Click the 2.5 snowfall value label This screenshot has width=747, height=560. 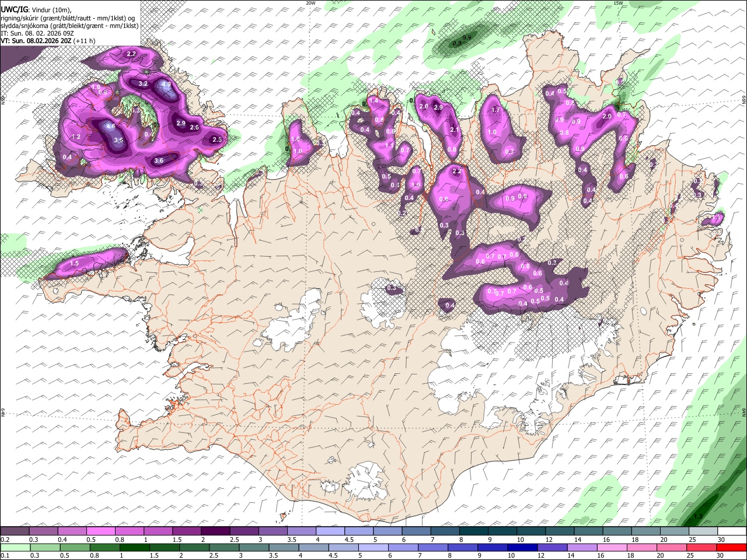(217, 139)
